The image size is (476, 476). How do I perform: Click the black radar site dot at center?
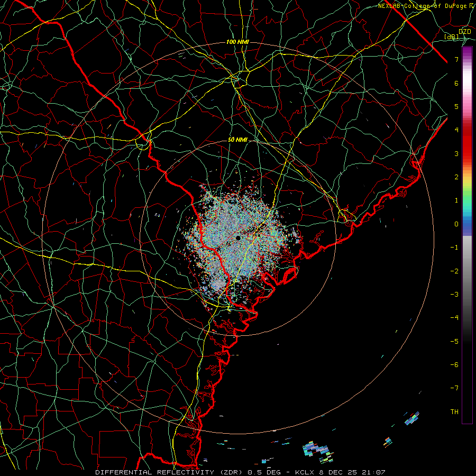tap(238, 238)
